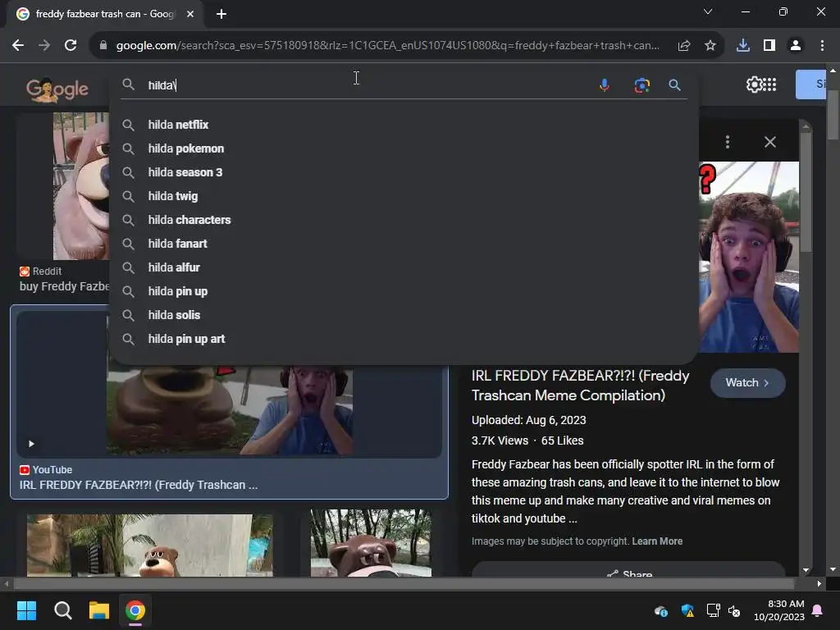Open a new browser tab
This screenshot has height=630, width=840.
[221, 14]
